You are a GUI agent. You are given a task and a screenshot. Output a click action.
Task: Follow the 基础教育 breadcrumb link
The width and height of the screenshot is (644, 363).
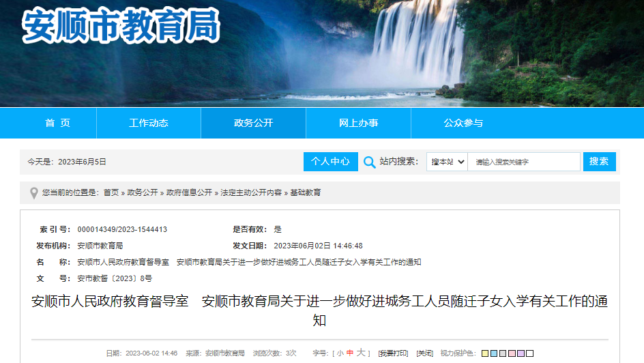click(x=305, y=192)
